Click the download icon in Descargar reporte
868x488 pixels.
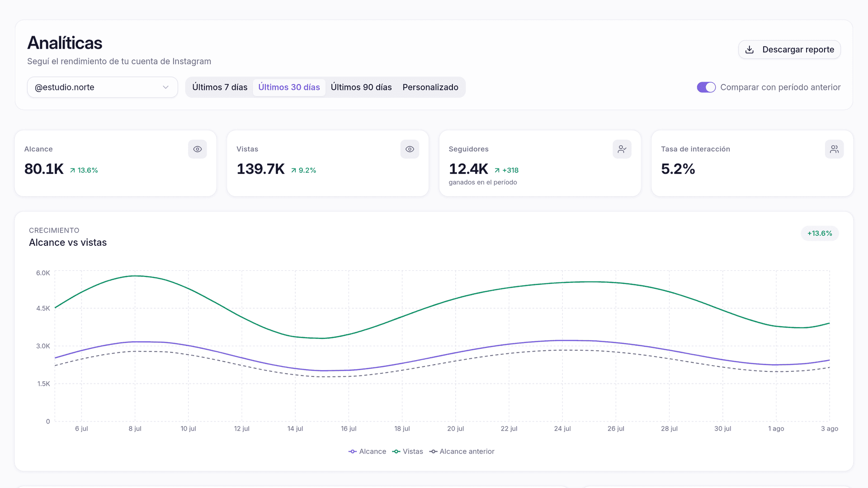coord(750,50)
